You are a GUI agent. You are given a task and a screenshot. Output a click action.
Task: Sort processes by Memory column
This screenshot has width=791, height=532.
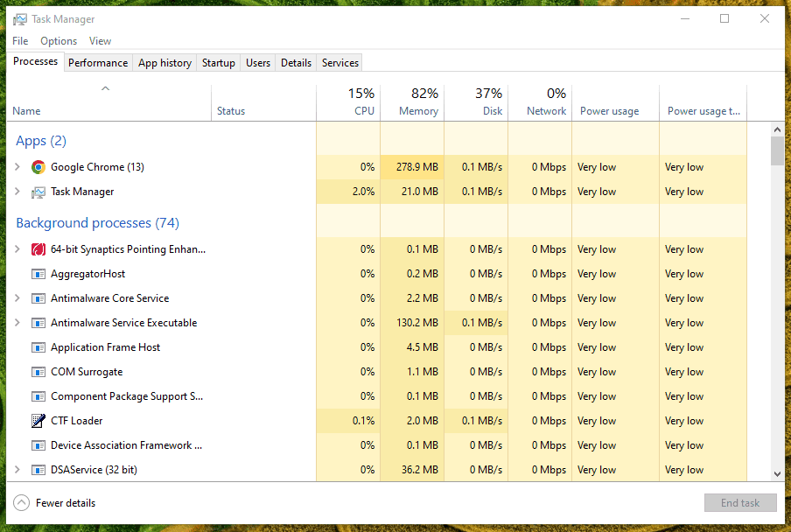pyautogui.click(x=412, y=103)
